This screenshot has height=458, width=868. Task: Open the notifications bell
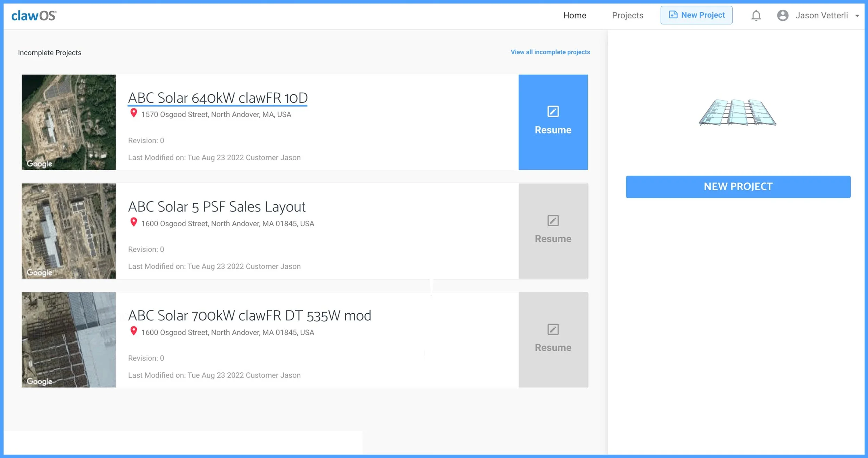[756, 16]
